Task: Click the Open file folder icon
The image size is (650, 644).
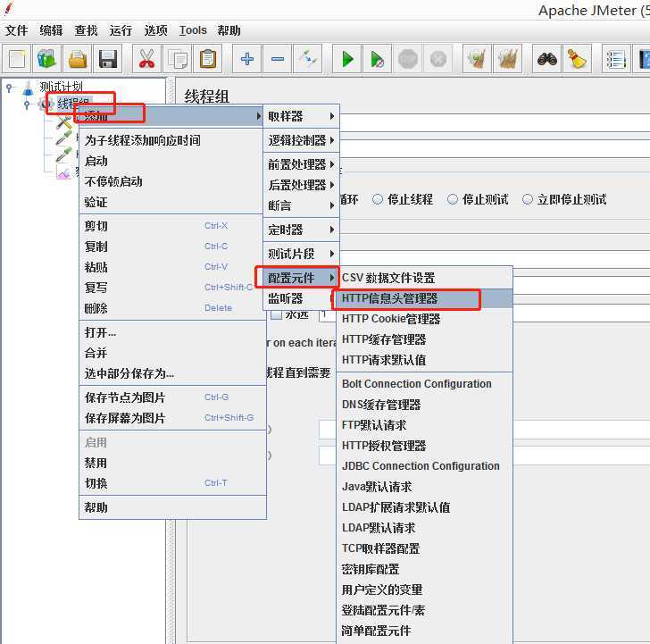Action: pos(78,59)
